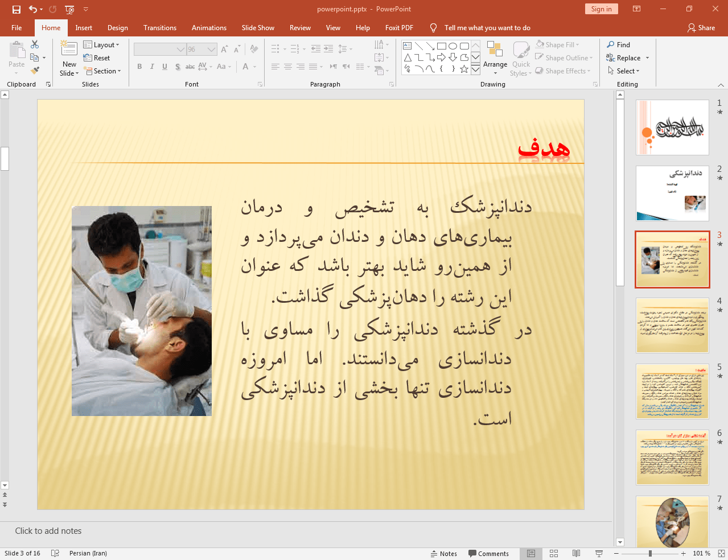Fit slide to current window

point(721,553)
